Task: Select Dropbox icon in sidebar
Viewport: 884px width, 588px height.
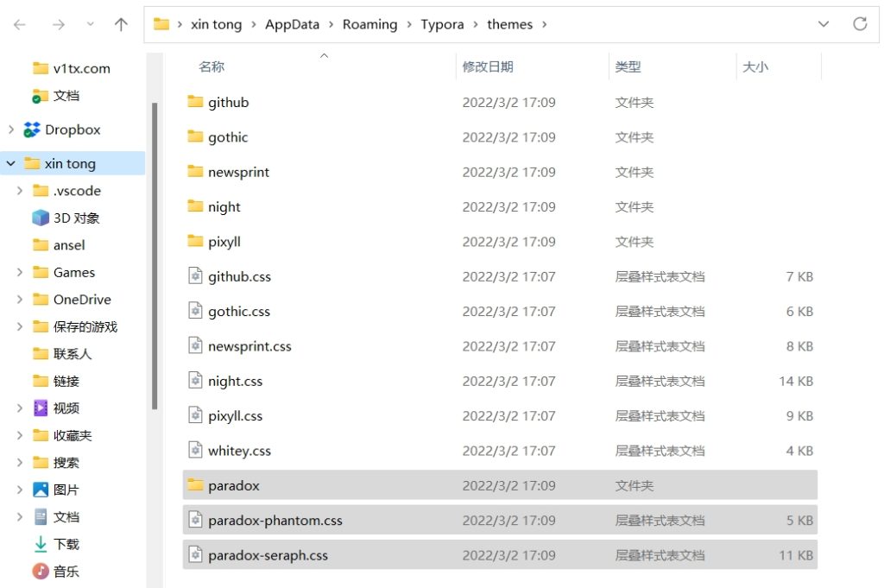Action: point(32,130)
